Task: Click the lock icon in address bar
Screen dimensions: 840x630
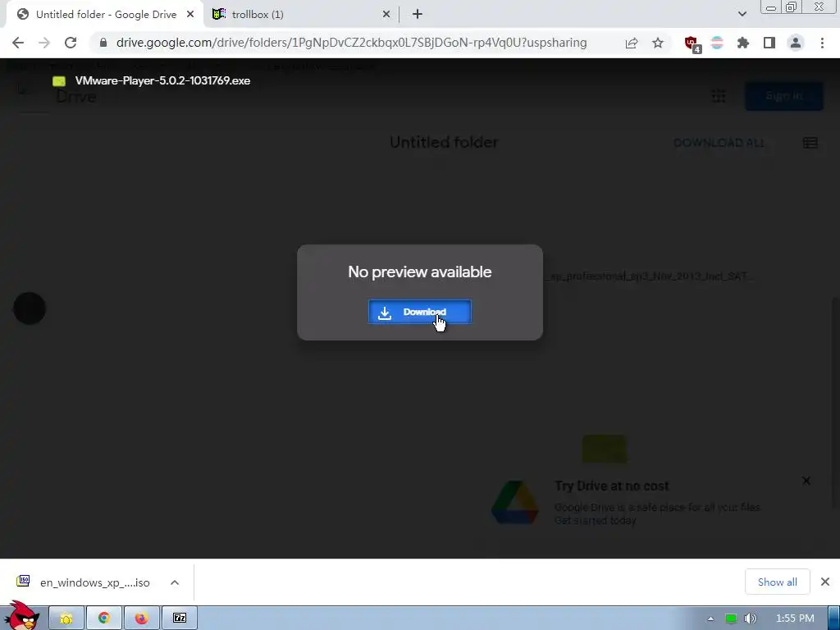Action: pos(103,43)
